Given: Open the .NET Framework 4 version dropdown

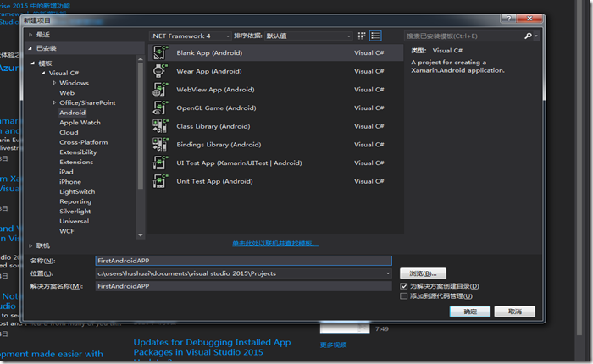Looking at the screenshot, I should (x=191, y=36).
